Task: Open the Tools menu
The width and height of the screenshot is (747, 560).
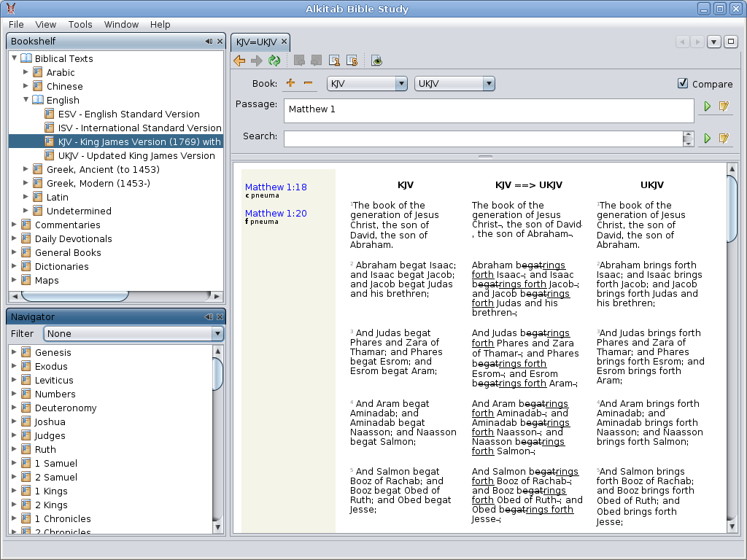Action: click(80, 24)
